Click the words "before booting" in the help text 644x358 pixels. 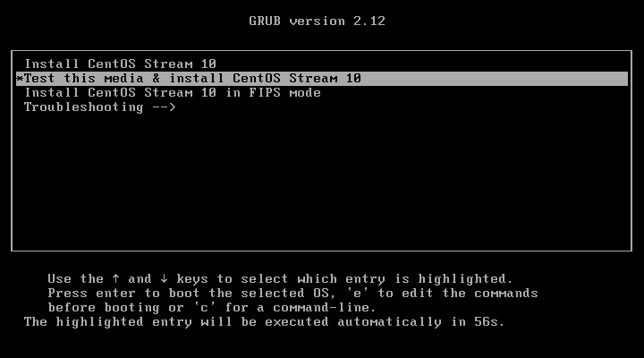point(104,308)
